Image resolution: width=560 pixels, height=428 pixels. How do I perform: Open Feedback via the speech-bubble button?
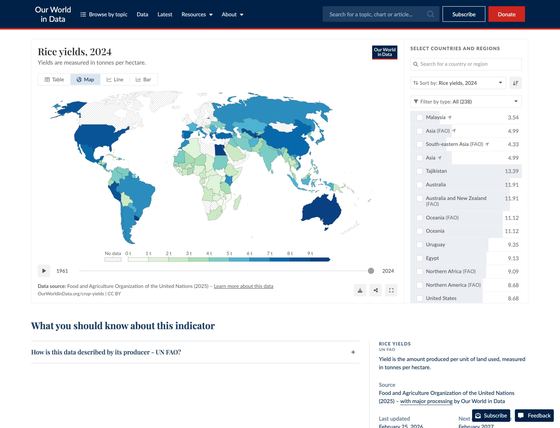click(534, 415)
